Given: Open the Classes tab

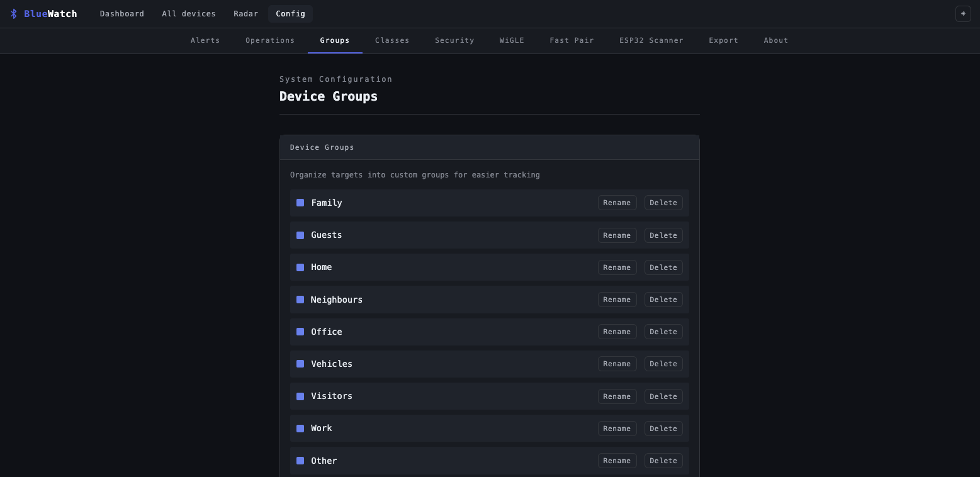Looking at the screenshot, I should 392,40.
